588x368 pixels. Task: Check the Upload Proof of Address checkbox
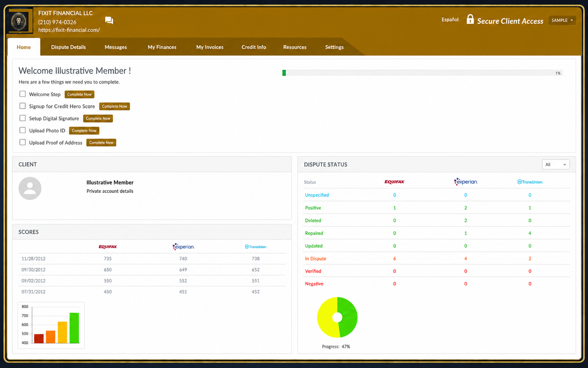pyautogui.click(x=23, y=142)
